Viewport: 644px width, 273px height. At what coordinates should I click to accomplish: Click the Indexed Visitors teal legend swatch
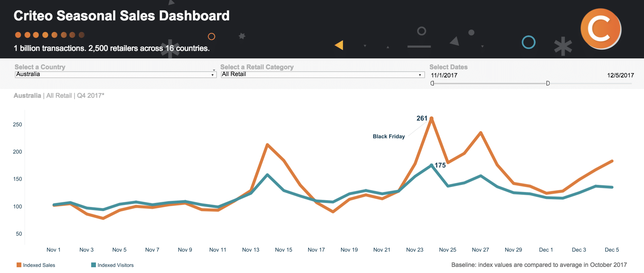[x=94, y=265]
